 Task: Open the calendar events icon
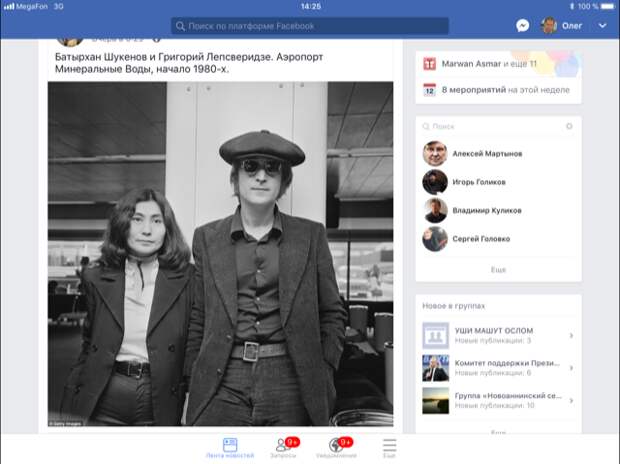(x=429, y=90)
